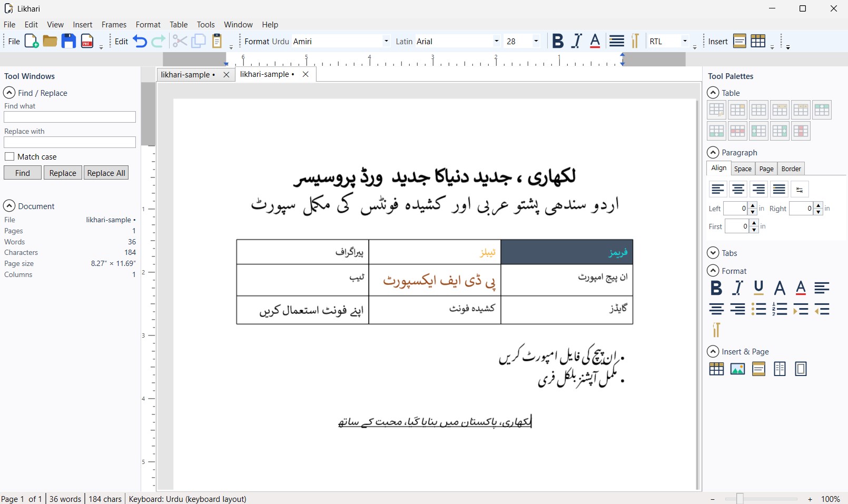This screenshot has width=848, height=504.
Task: Cut the selection with the scissors icon
Action: (x=180, y=41)
